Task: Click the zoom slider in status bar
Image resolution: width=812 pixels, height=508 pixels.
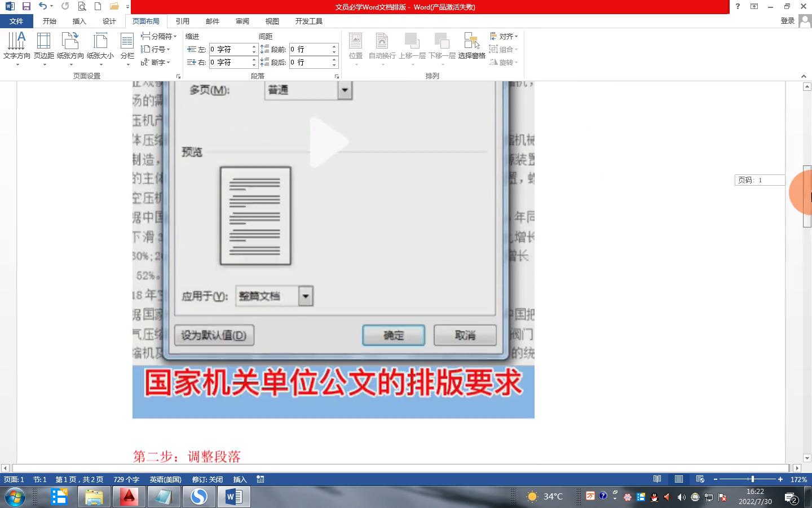Action: tap(748, 479)
